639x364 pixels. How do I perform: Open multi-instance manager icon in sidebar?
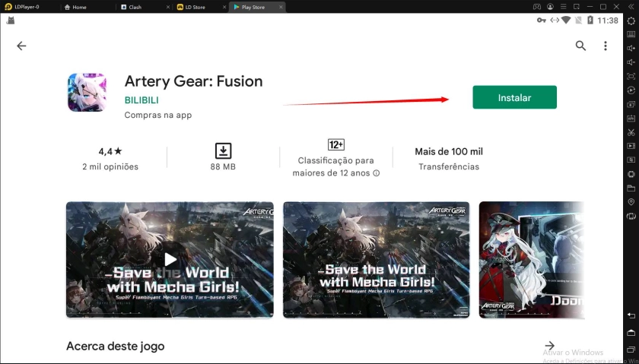(631, 104)
